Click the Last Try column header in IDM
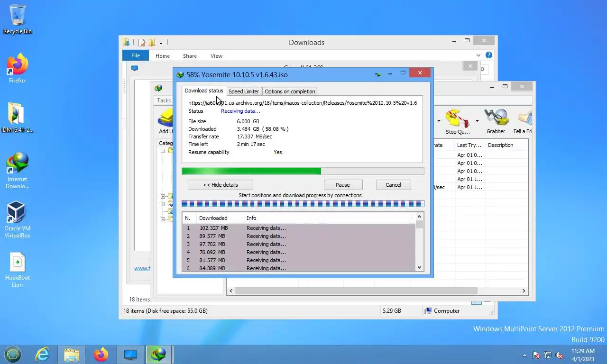607x364 pixels. click(469, 145)
